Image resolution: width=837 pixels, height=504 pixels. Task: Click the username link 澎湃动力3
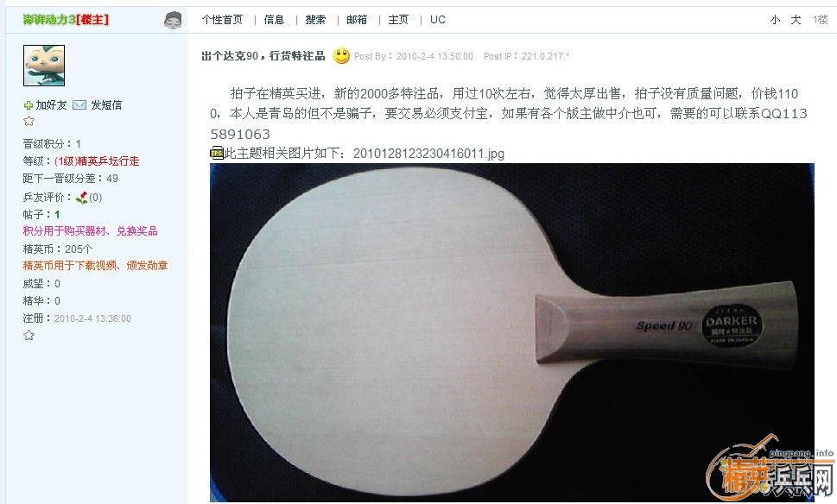[49, 20]
